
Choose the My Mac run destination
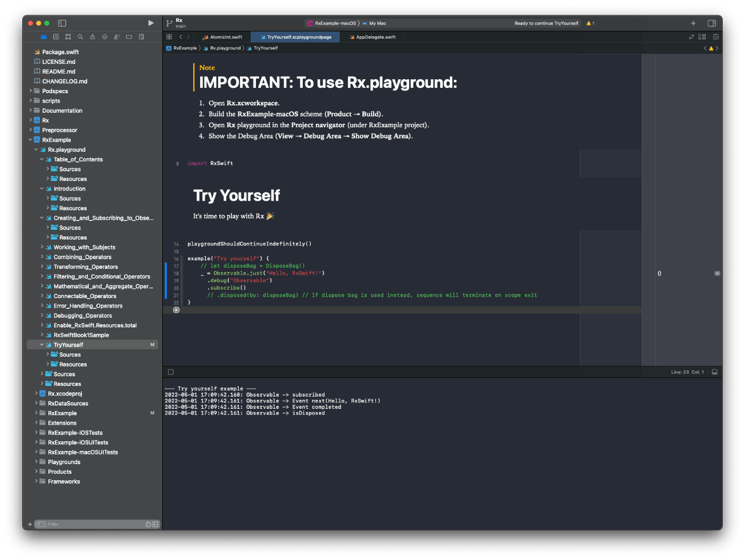[374, 23]
